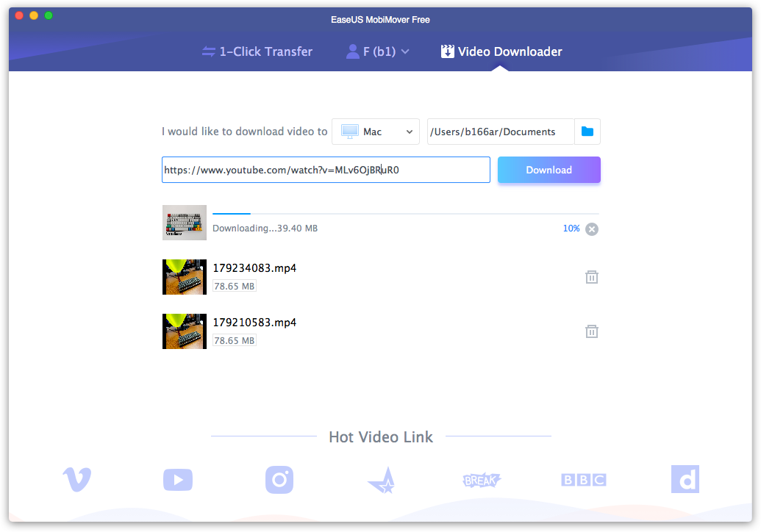
Task: Click the user profile icon beside F (b1)
Action: tap(352, 51)
